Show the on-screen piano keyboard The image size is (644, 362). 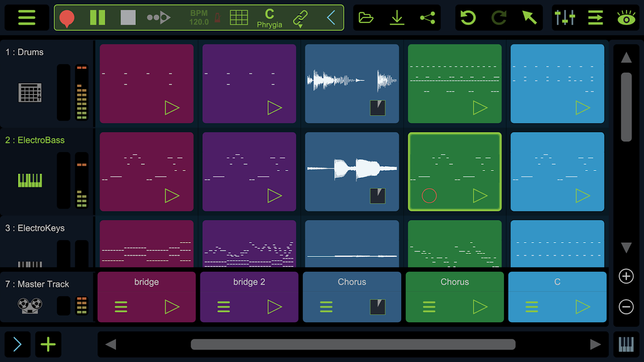(626, 345)
